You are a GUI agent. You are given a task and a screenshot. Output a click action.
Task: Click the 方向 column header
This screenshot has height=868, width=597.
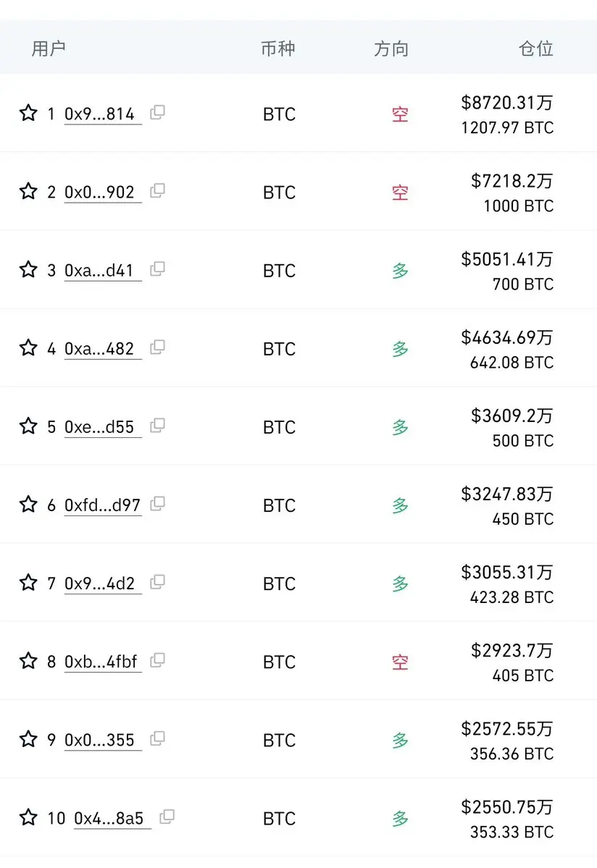[391, 49]
